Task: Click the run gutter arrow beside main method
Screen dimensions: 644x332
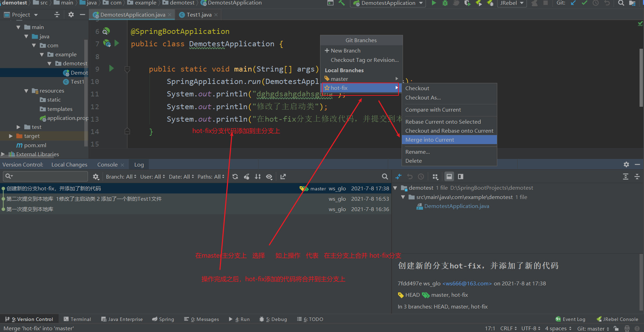Action: click(x=111, y=68)
